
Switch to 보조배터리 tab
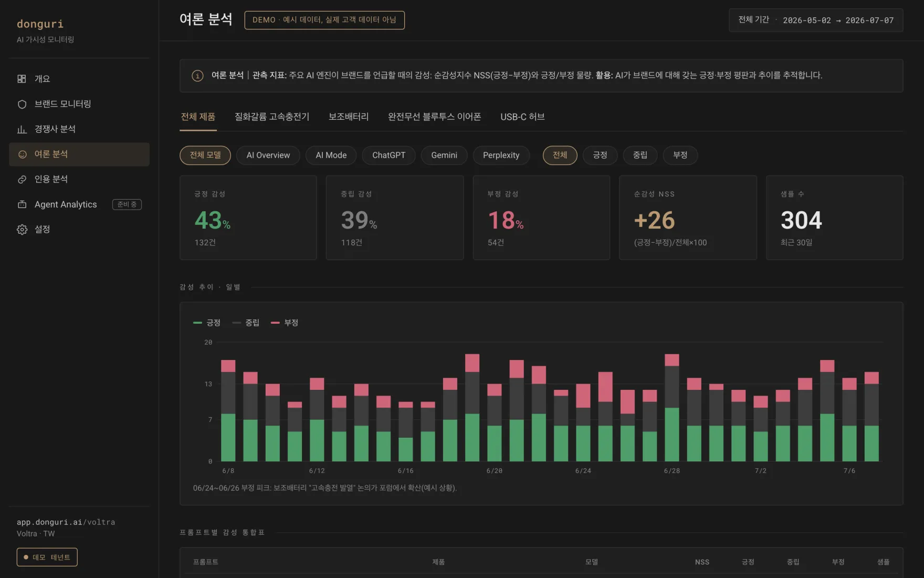(x=349, y=117)
